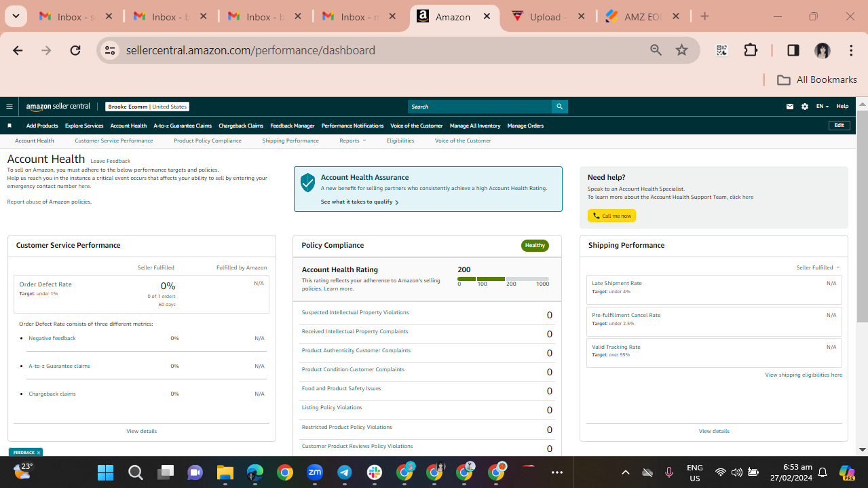Image resolution: width=868 pixels, height=488 pixels.
Task: Open Zoom from the taskbar
Action: [315, 472]
